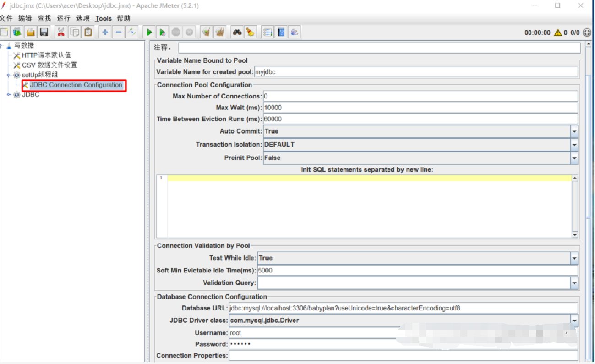
Task: Open the 选项 menu
Action: pyautogui.click(x=83, y=18)
